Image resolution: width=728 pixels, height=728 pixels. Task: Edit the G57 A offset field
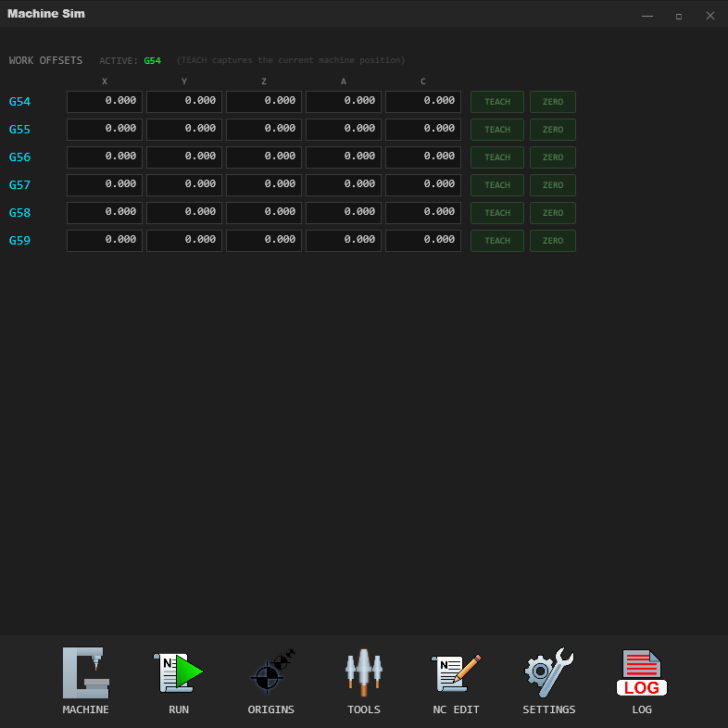[x=344, y=185]
